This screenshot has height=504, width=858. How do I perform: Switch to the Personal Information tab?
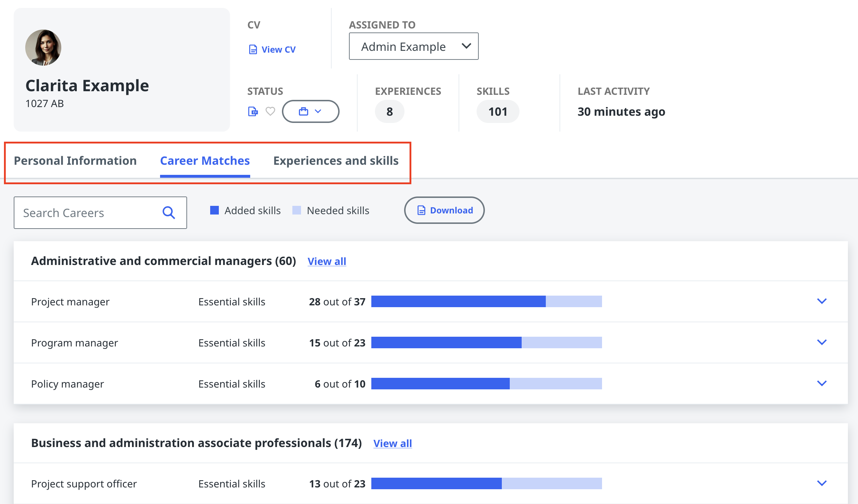75,161
